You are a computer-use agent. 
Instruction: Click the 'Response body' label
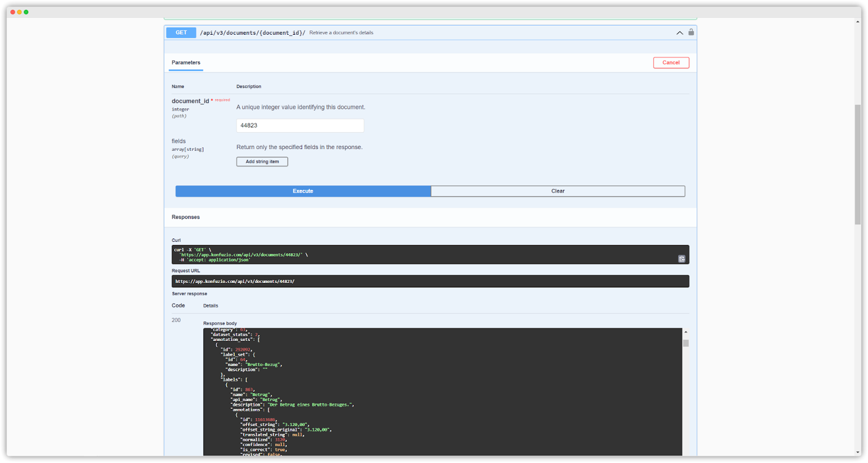(x=220, y=323)
